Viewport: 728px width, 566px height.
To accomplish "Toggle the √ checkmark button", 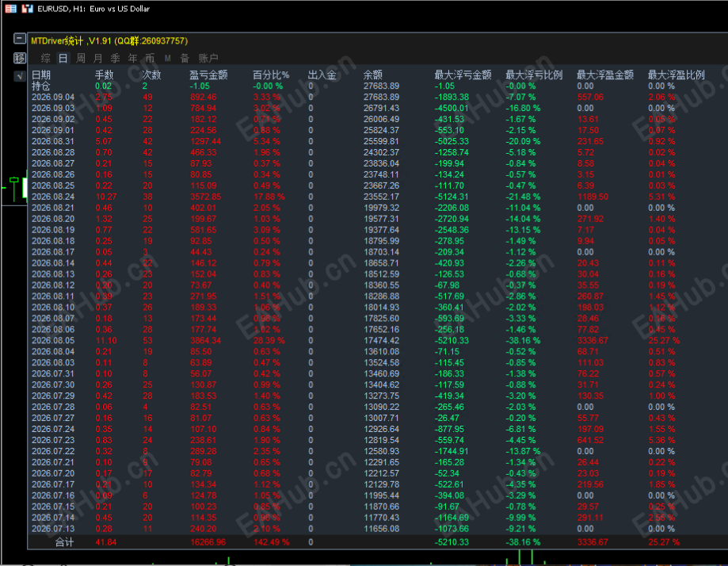I will pyautogui.click(x=20, y=75).
